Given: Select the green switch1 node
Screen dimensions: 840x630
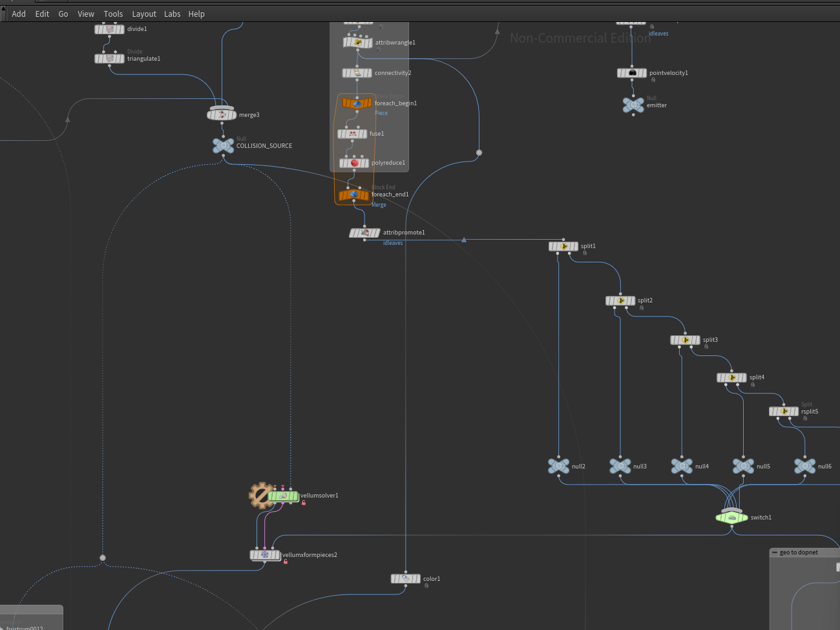Looking at the screenshot, I should (732, 516).
